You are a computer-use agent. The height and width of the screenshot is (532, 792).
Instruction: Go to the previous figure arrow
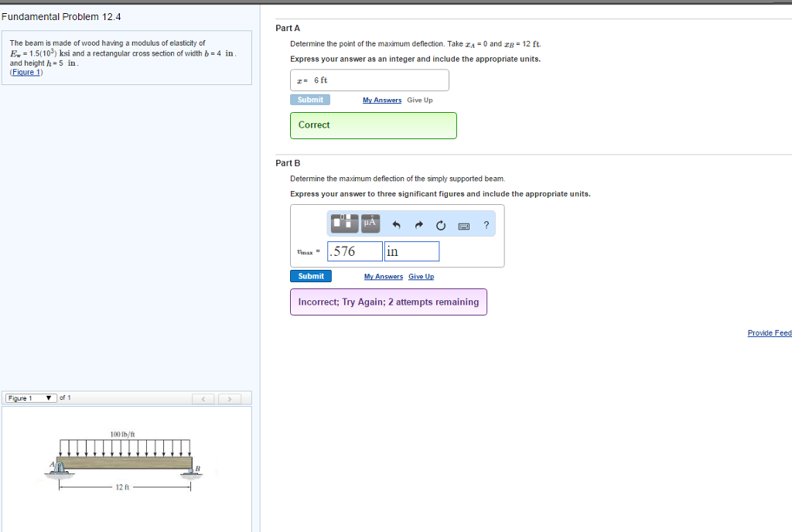(204, 399)
